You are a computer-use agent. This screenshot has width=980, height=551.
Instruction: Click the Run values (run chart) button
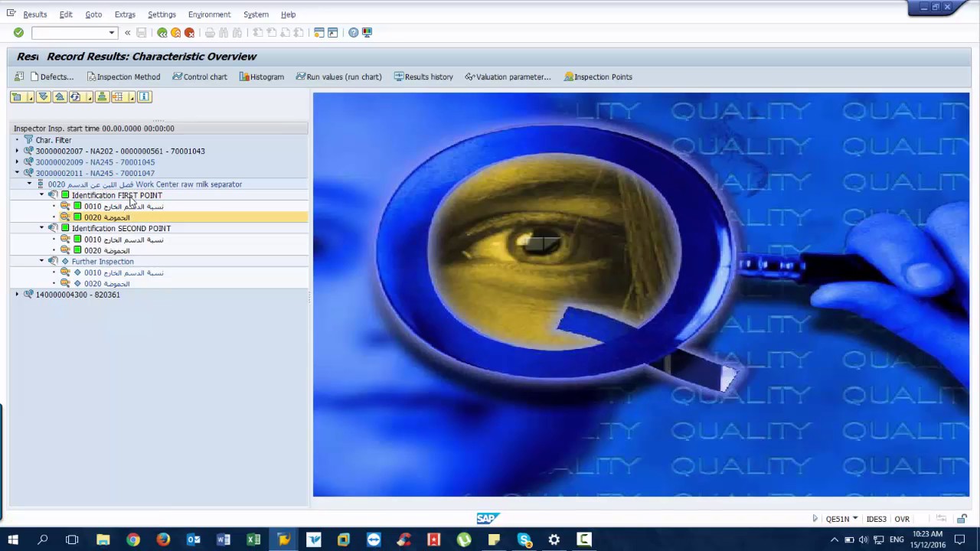coord(338,77)
